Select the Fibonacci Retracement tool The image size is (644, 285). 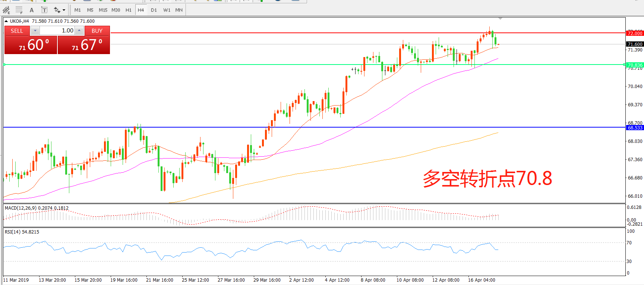19,10
